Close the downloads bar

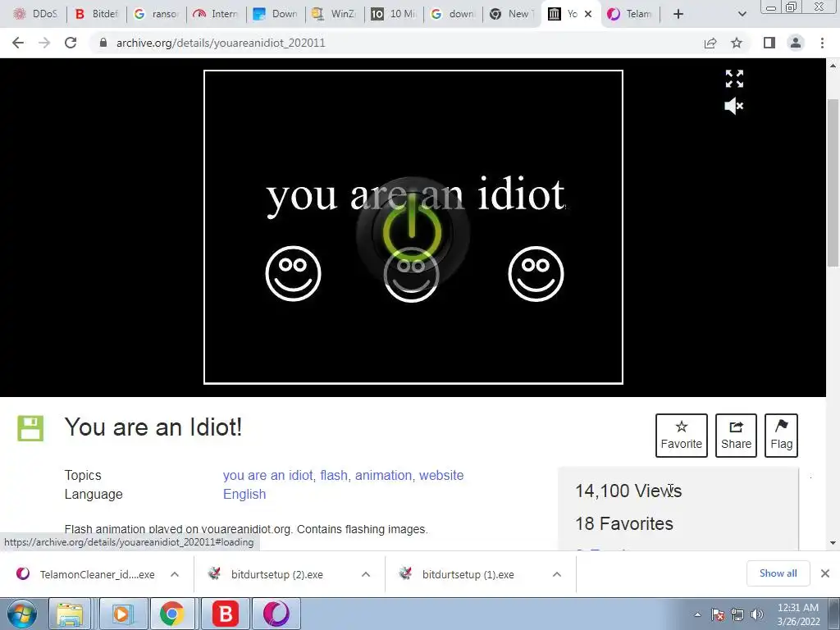point(825,573)
